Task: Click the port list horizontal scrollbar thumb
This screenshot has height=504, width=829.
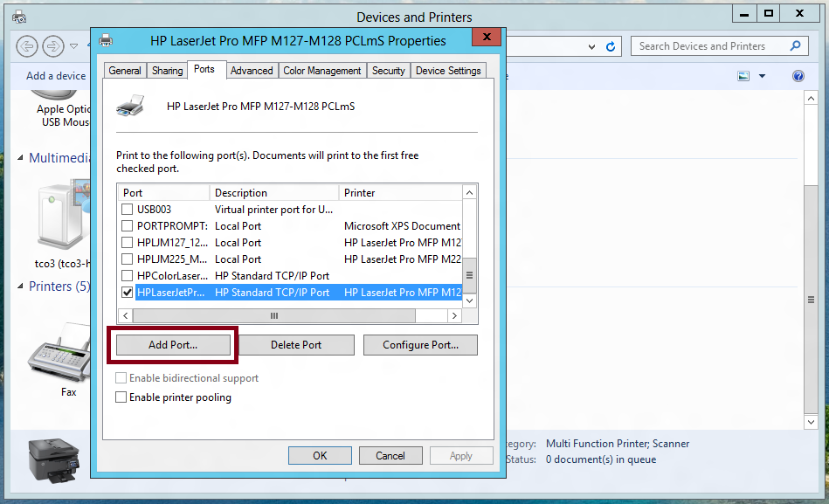Action: (274, 315)
